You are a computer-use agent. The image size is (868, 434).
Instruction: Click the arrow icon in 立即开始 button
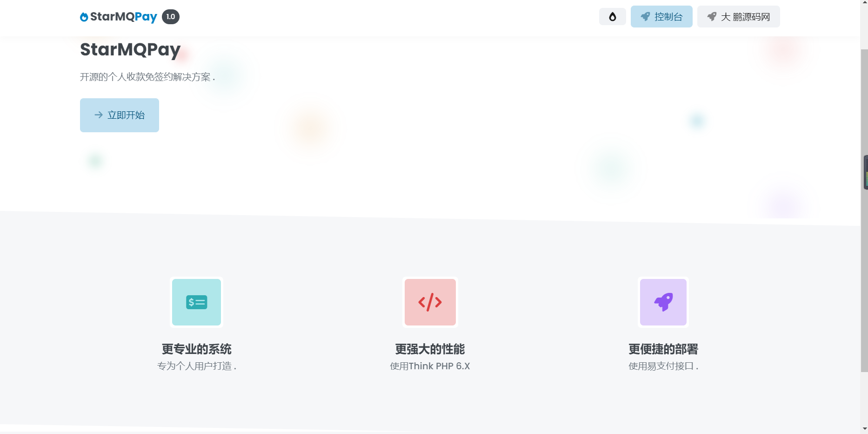[x=98, y=115]
